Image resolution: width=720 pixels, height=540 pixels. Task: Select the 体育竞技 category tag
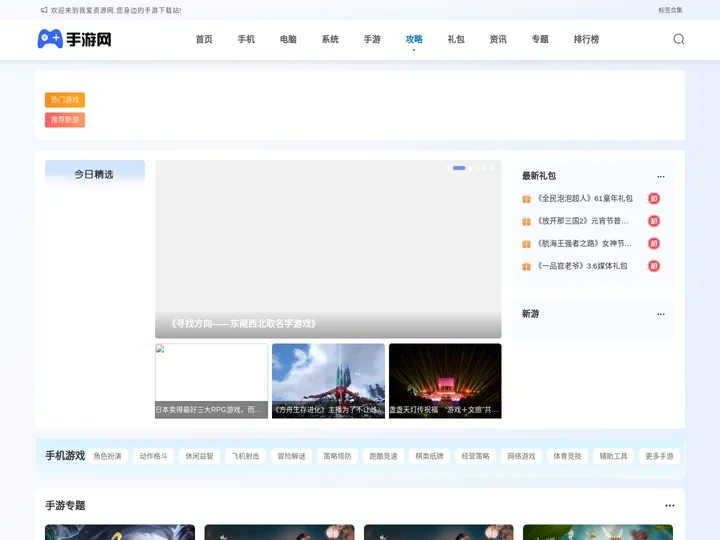tap(568, 456)
